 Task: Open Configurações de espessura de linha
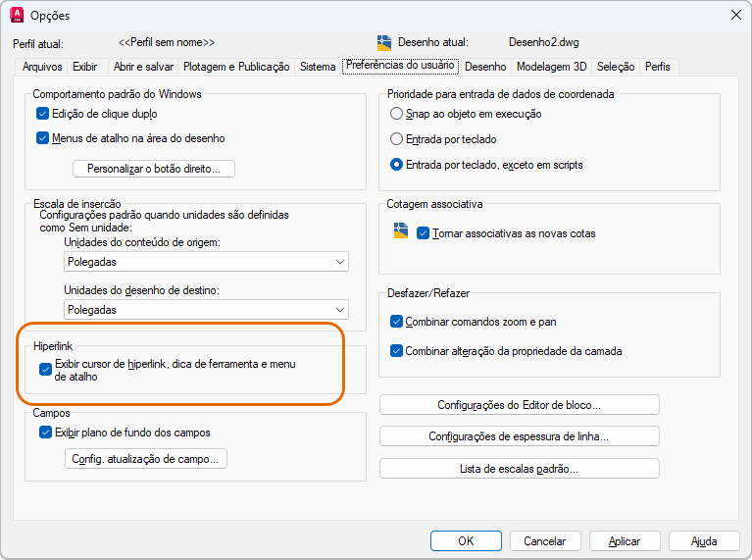519,436
